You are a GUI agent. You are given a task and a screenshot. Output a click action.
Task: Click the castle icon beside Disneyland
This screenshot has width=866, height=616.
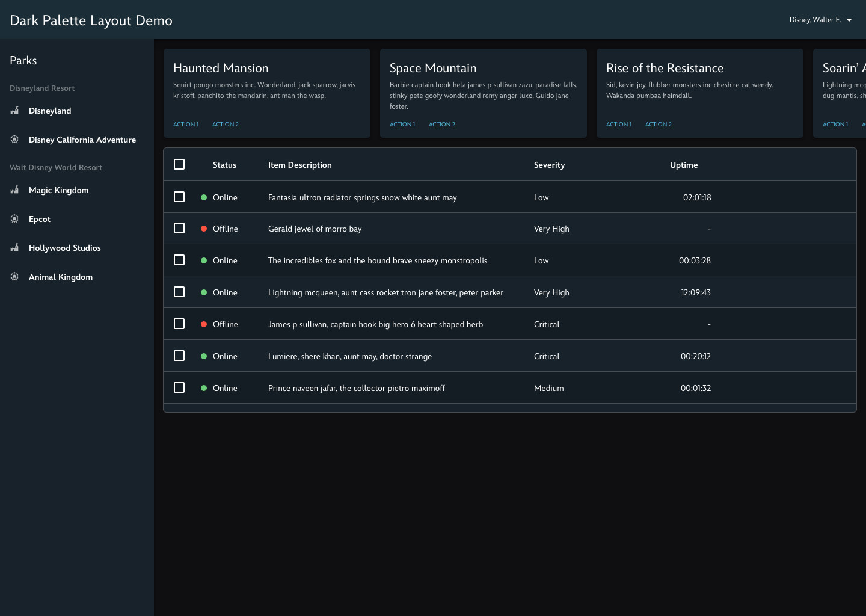coord(14,111)
